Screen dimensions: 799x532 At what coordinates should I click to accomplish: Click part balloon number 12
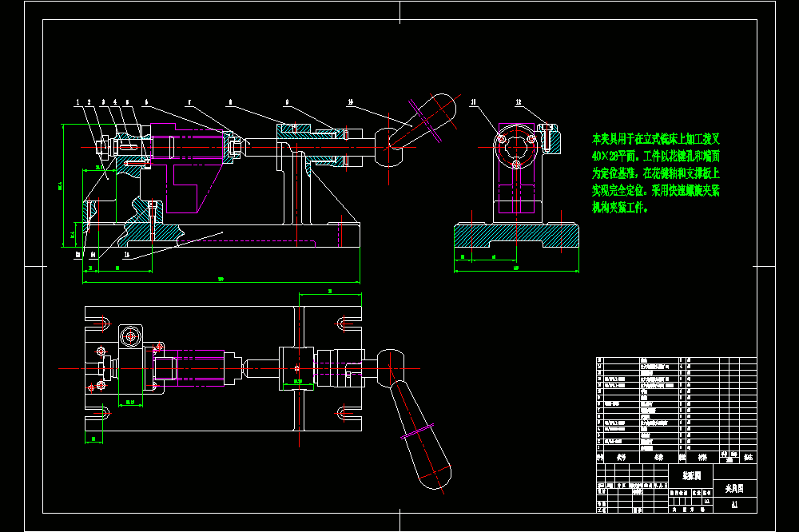(519, 102)
